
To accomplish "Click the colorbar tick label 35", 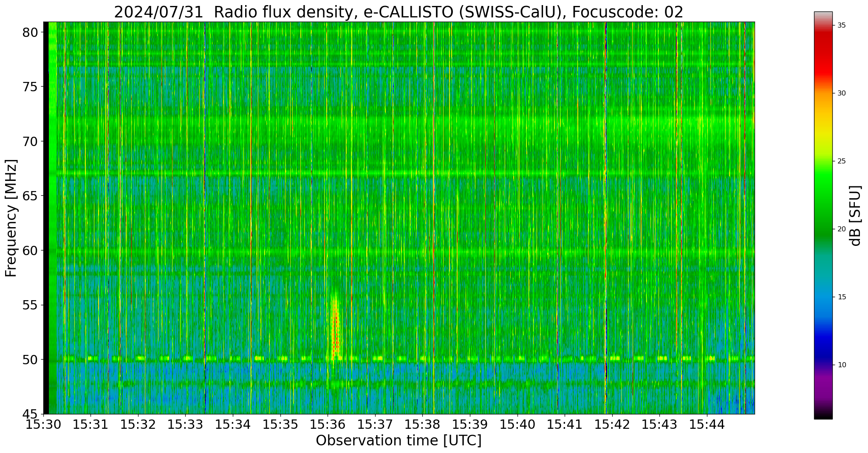I will click(x=841, y=25).
